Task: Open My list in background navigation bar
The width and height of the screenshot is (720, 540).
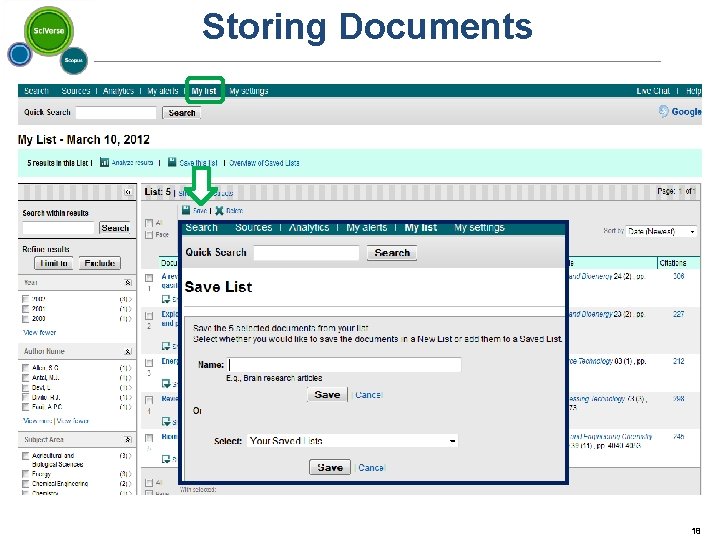Action: tap(204, 91)
